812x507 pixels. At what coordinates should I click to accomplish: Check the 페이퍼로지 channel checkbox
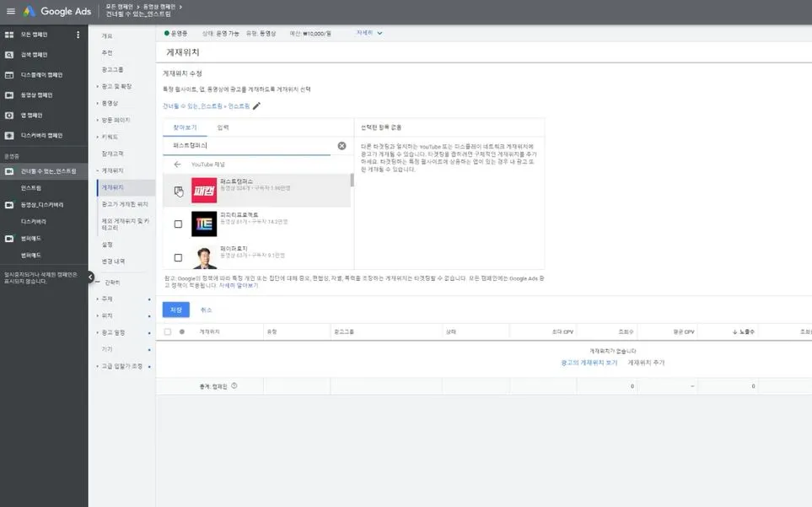[x=178, y=257]
